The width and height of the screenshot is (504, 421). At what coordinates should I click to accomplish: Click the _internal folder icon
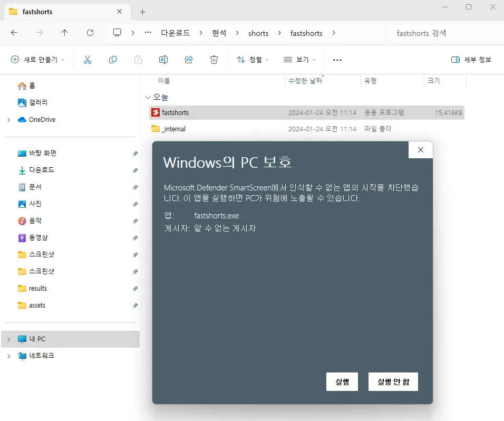(156, 129)
